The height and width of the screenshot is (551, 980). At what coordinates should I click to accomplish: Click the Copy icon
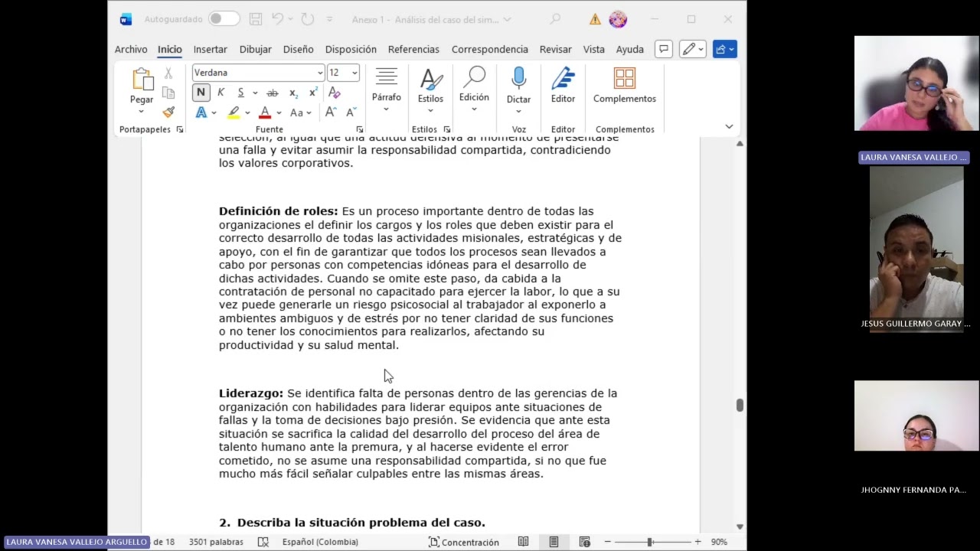coord(168,93)
